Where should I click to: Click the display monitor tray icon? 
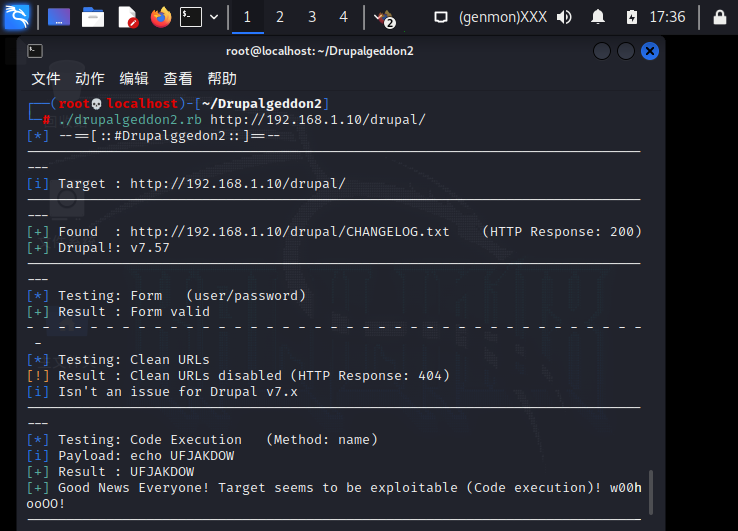441,17
